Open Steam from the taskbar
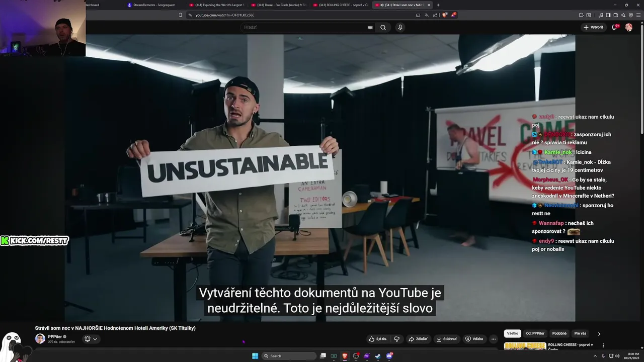Screen dimensions: 644x362 coord(378,356)
